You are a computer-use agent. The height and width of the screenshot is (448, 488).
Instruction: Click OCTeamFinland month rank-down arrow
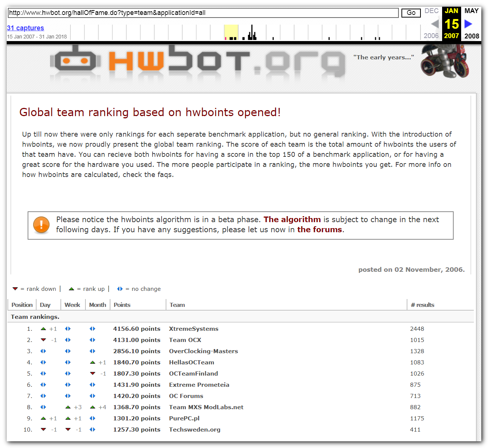(x=93, y=374)
